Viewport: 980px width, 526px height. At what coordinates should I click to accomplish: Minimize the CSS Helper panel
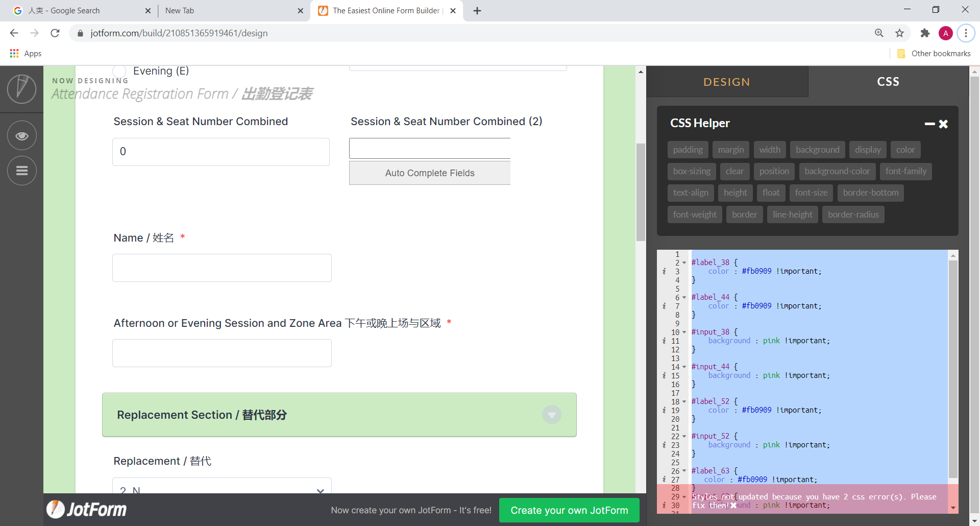click(929, 124)
